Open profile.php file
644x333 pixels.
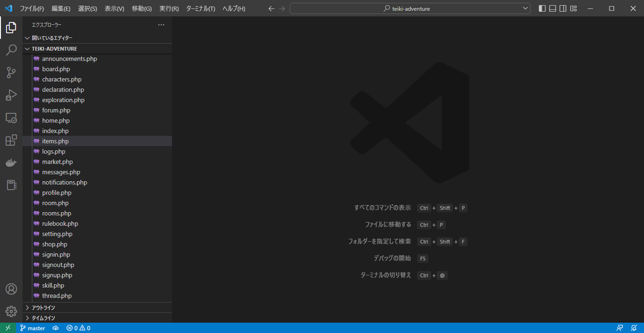pyautogui.click(x=97, y=193)
